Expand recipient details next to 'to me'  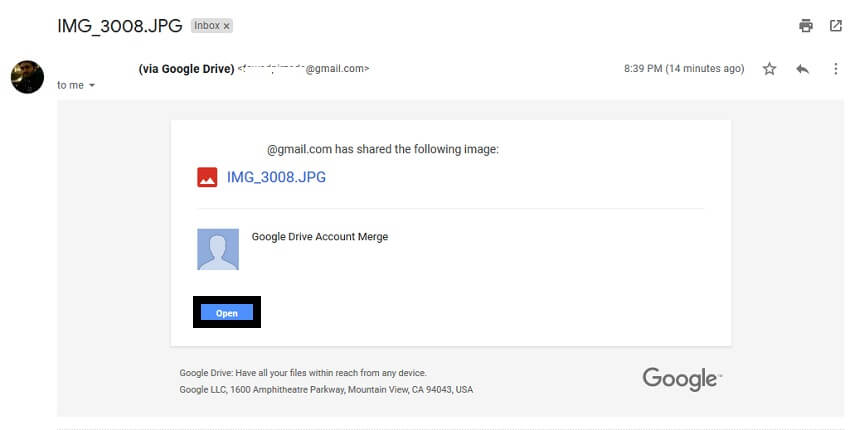(x=92, y=85)
